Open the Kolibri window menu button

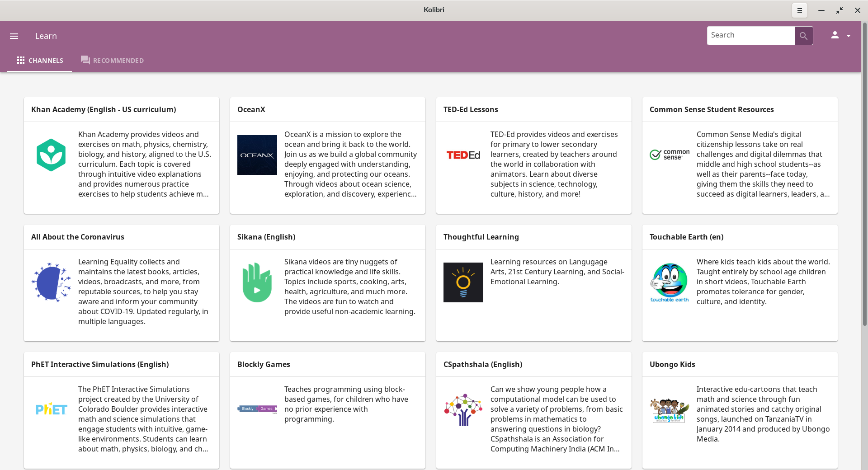pos(799,10)
